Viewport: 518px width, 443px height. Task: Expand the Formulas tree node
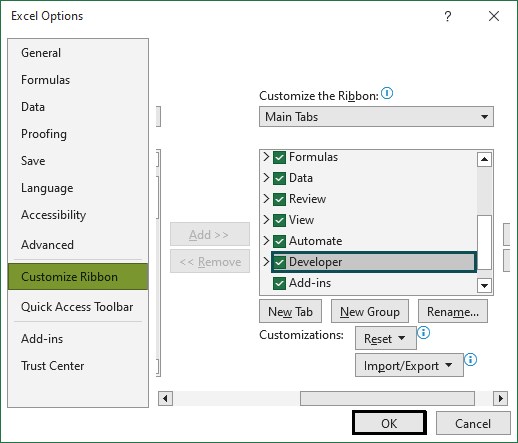[266, 157]
